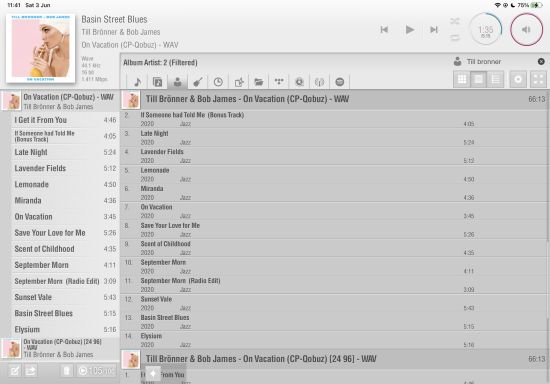
Task: Select the Tidal dots icon in toolbar
Action: [279, 82]
